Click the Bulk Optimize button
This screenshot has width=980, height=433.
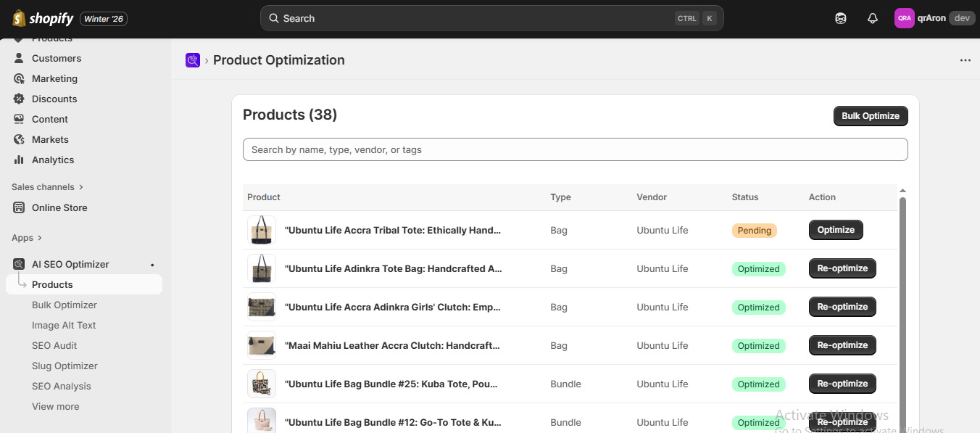tap(871, 116)
